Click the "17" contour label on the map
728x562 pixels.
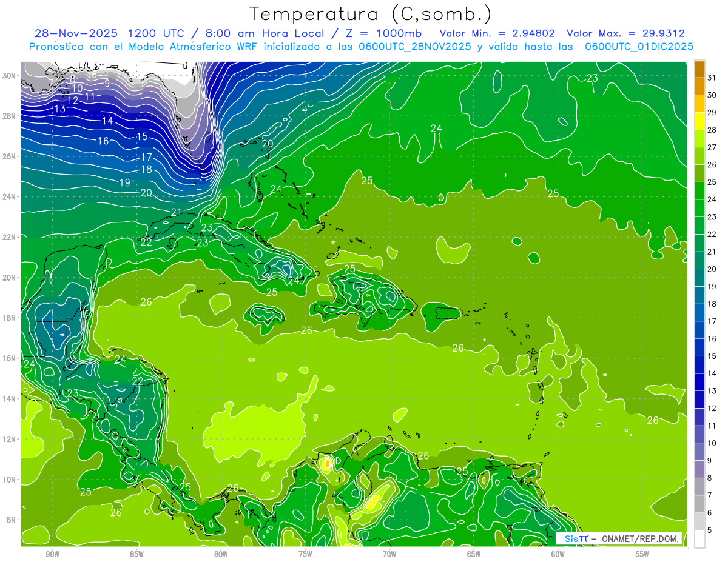click(146, 157)
